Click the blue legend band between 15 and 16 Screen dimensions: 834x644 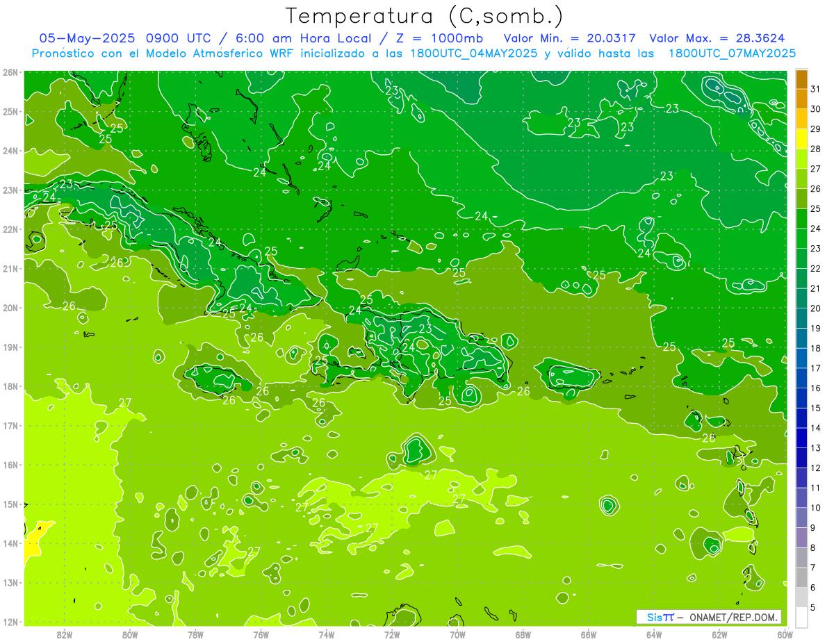click(x=801, y=398)
